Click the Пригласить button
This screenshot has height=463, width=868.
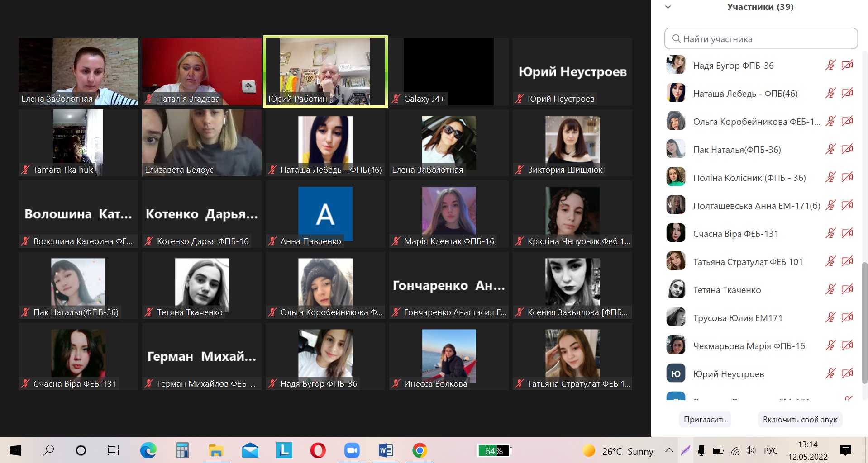[x=705, y=420]
